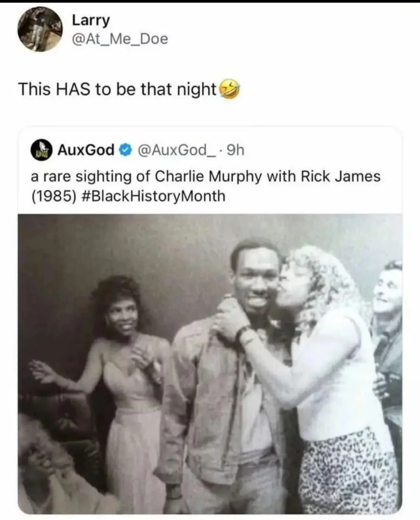Open the quoted tweet's black-and-white photo

click(x=210, y=364)
